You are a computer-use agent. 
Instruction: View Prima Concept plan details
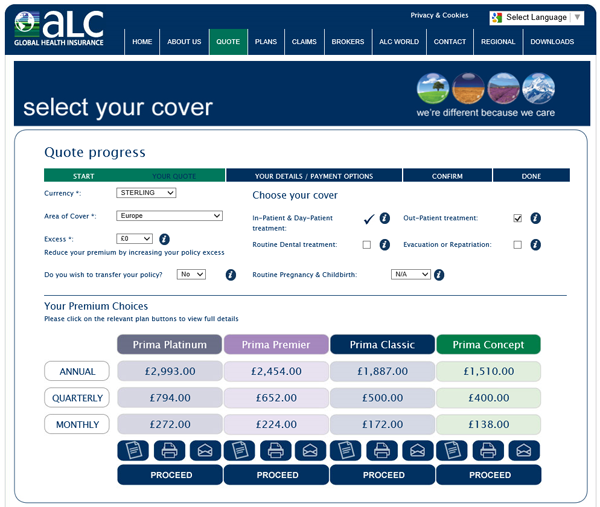click(489, 344)
